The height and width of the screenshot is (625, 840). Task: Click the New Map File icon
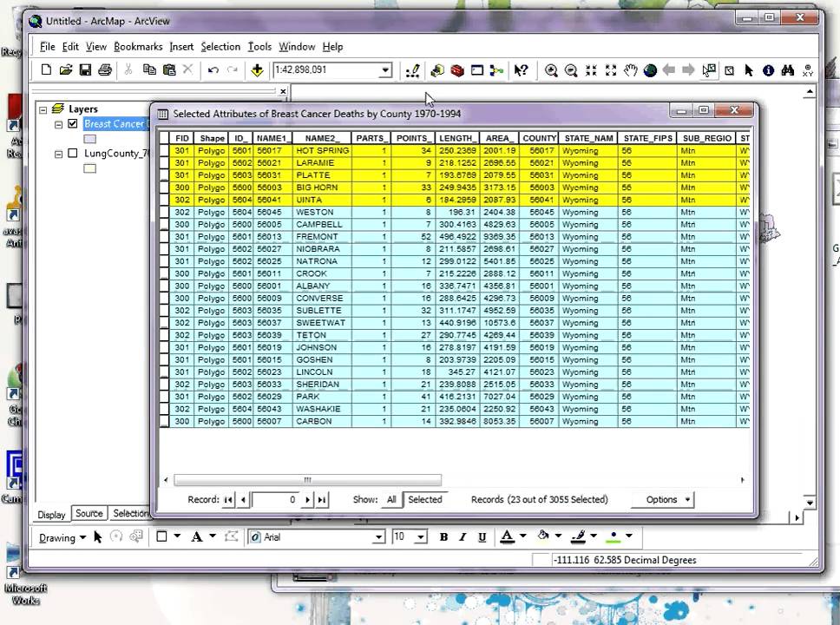coord(46,70)
